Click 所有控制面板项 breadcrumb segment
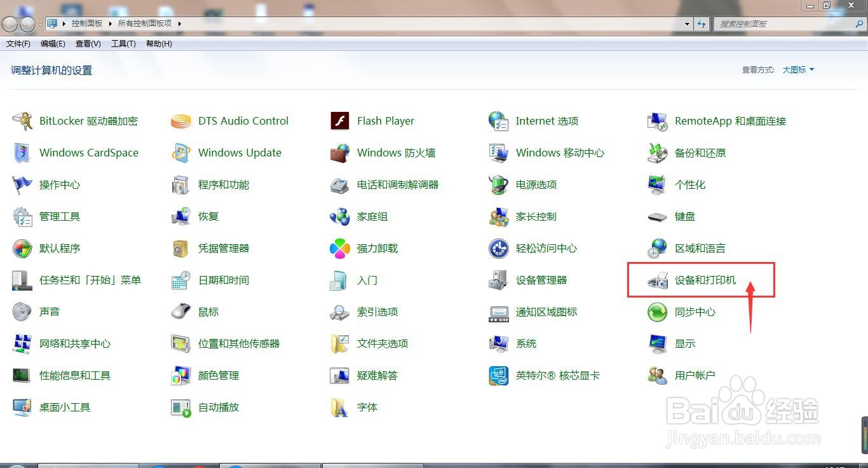 [x=145, y=24]
